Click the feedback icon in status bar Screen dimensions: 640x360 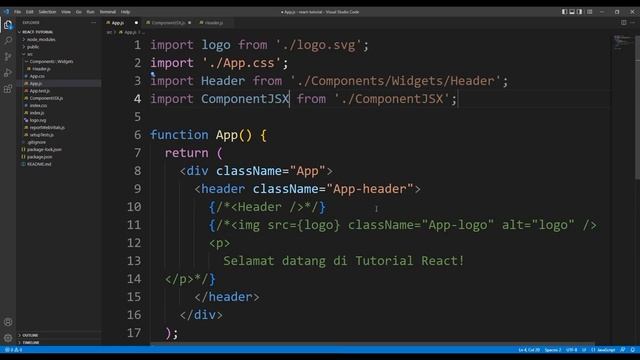pyautogui.click(x=623, y=350)
